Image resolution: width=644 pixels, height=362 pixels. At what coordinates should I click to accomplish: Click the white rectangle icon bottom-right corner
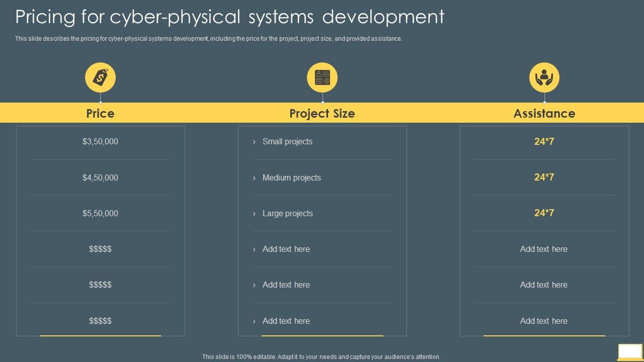tap(630, 351)
